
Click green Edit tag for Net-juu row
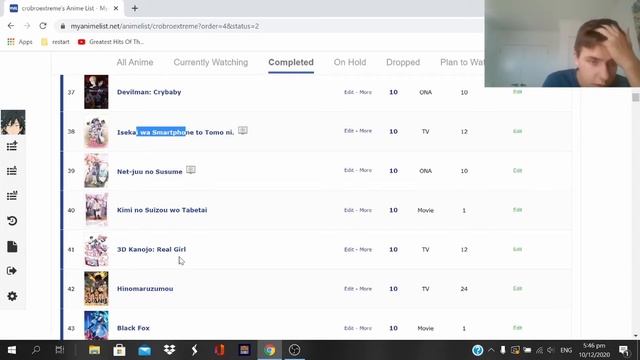pyautogui.click(x=518, y=171)
